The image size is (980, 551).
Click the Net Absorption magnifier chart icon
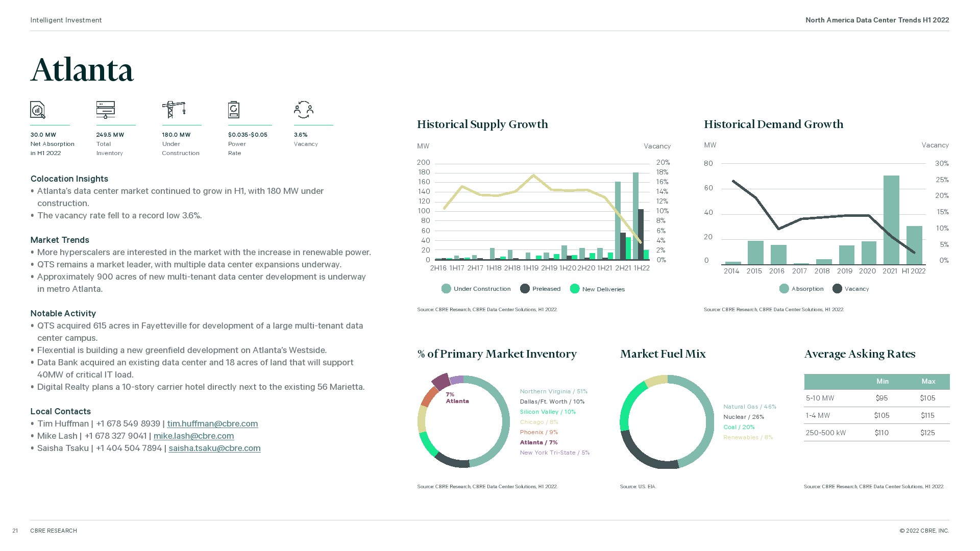click(38, 110)
